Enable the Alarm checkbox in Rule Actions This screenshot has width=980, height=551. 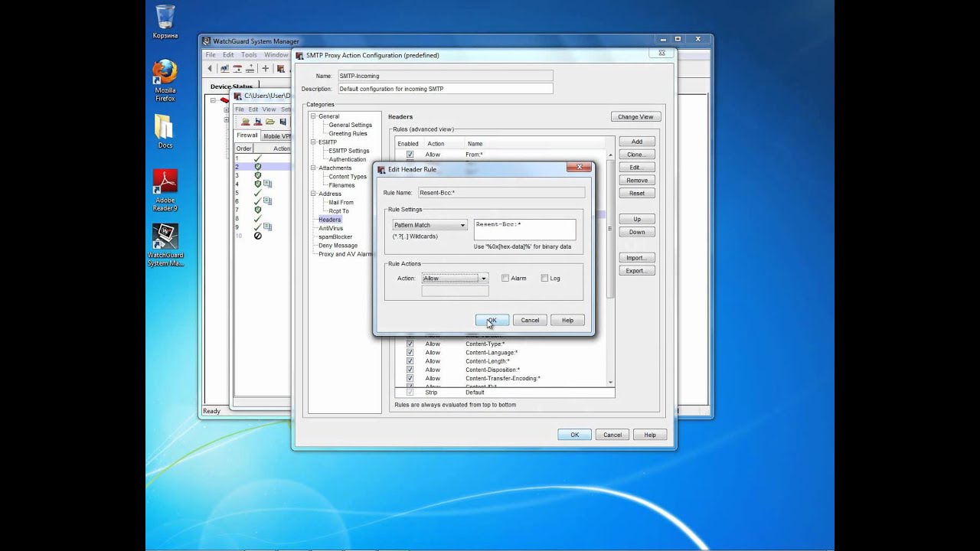pyautogui.click(x=505, y=278)
